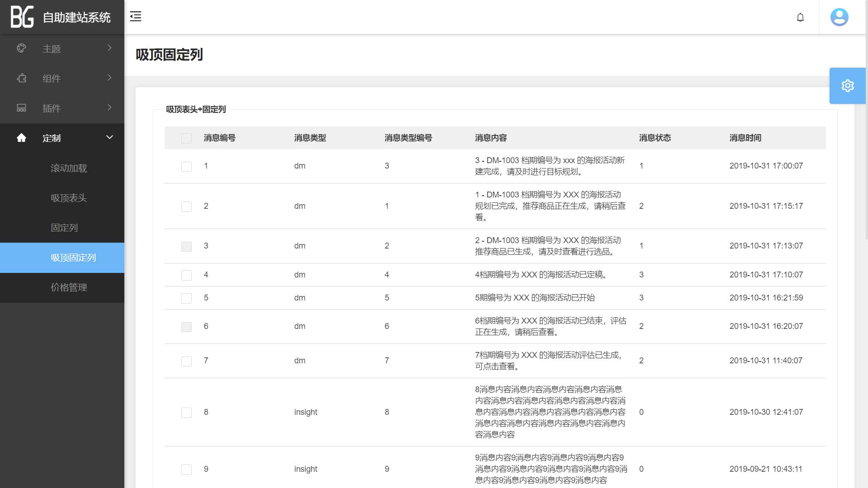Click the home icon beside 定制

click(21, 138)
